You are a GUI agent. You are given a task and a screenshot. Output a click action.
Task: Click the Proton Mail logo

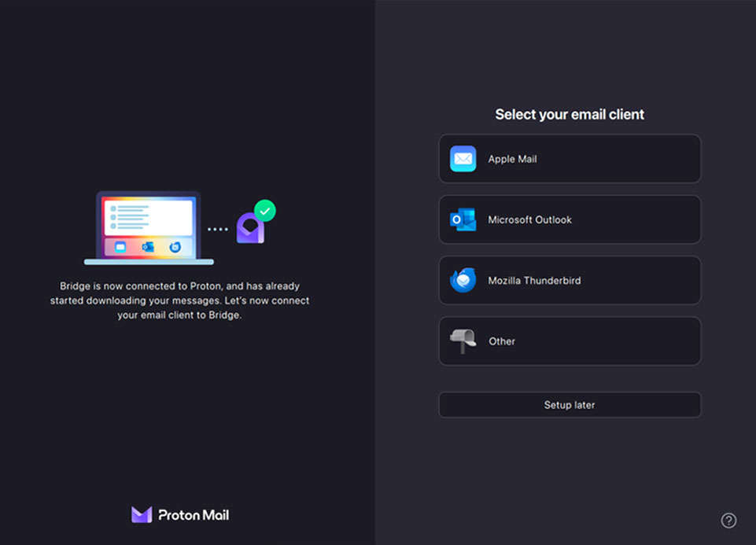coord(180,514)
